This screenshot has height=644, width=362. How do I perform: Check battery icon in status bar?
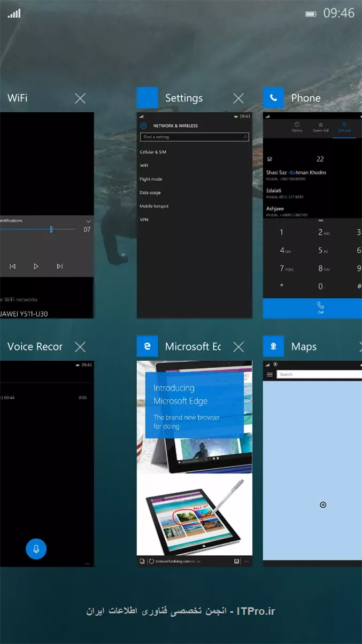pyautogui.click(x=311, y=14)
